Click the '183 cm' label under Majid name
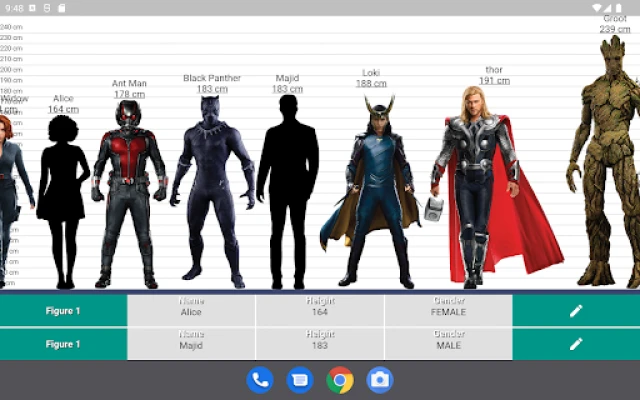Screen dimensions: 640x400 [x=288, y=89]
